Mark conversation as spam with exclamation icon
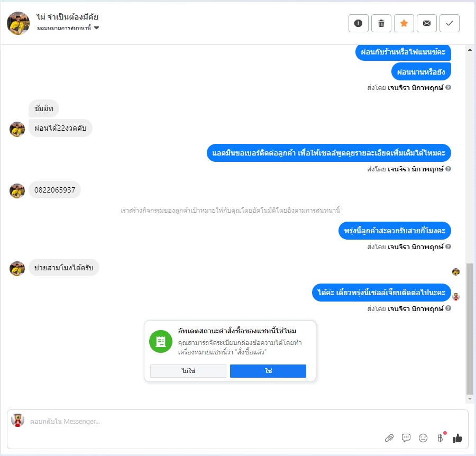This screenshot has height=456, width=476. 358,23
